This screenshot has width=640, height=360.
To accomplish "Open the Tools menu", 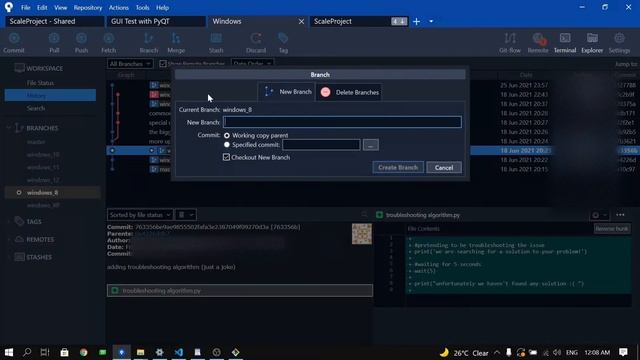I will (x=142, y=7).
